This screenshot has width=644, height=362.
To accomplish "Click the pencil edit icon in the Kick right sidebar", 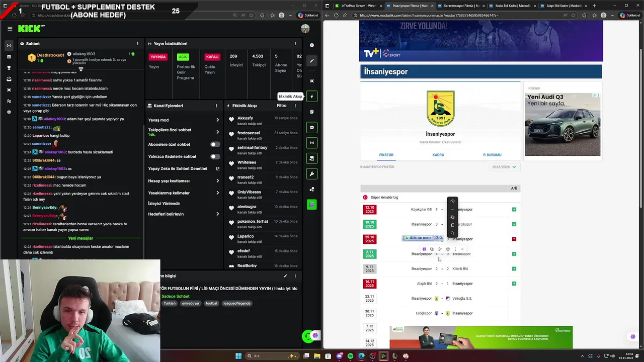I will (x=312, y=61).
